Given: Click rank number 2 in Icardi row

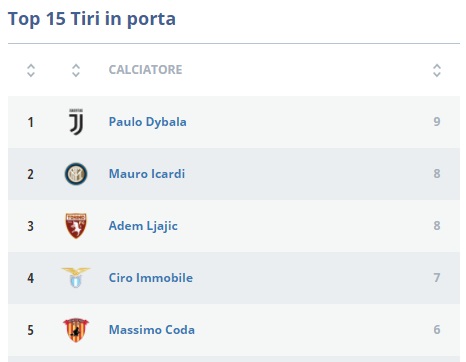Looking at the screenshot, I should tap(30, 174).
